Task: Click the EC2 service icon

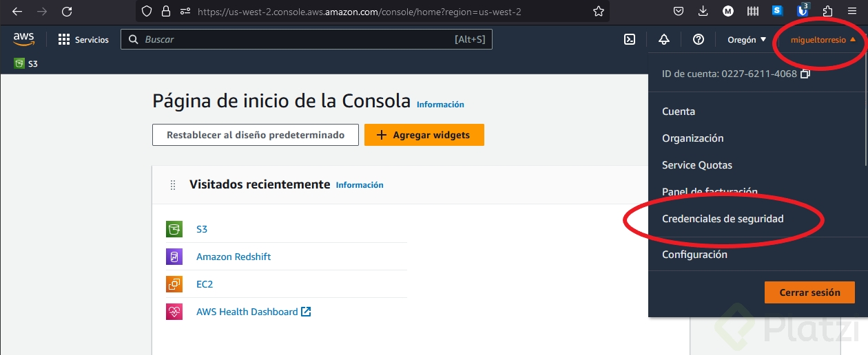Action: [x=174, y=284]
